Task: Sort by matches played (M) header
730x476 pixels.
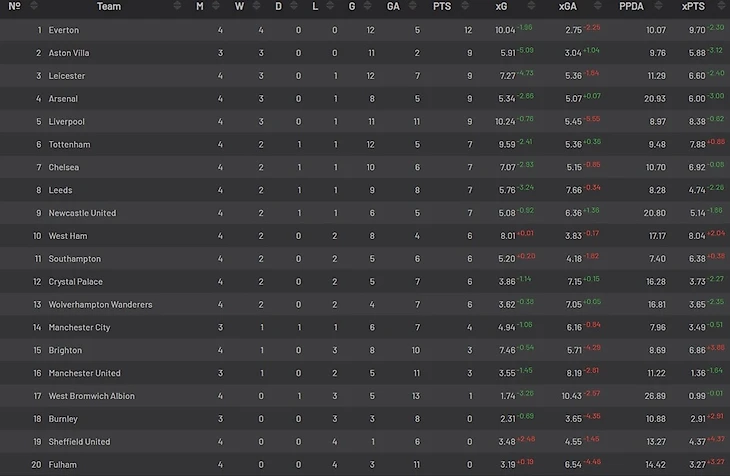Action: (x=200, y=7)
